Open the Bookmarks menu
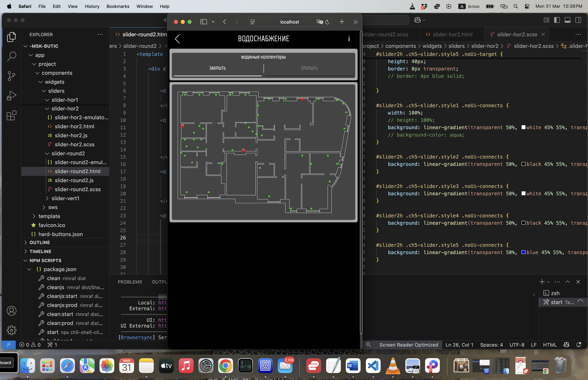This screenshot has width=588, height=380. (118, 6)
